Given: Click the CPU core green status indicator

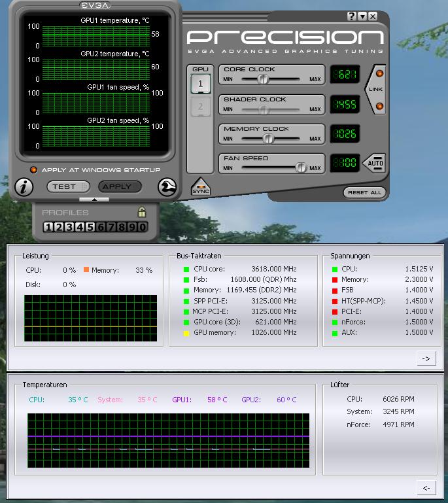Looking at the screenshot, I should coord(186,269).
